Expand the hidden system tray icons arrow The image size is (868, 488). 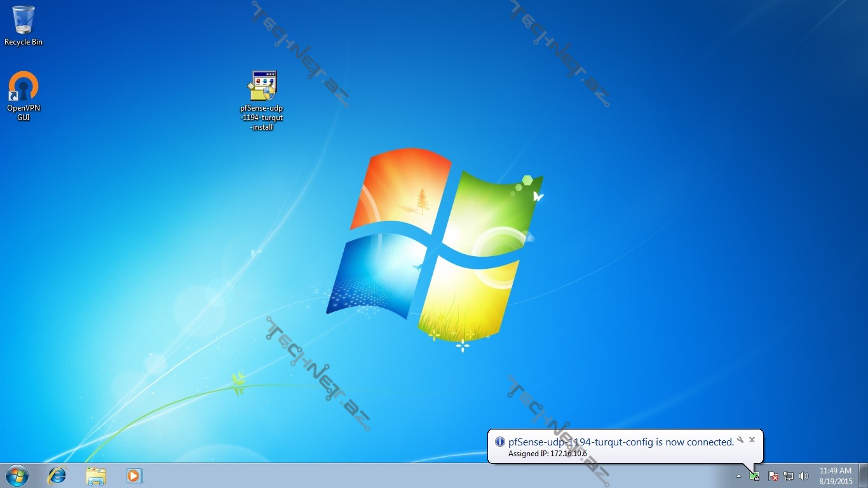tap(738, 476)
